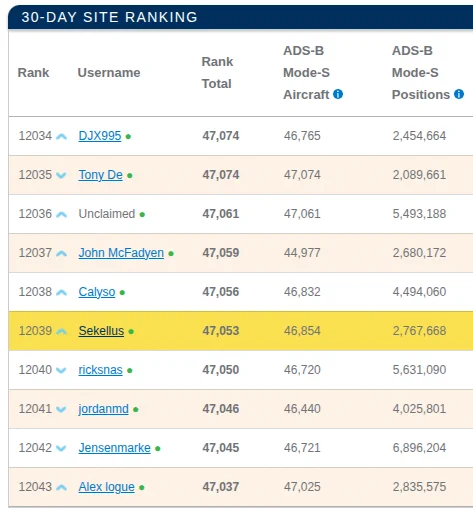
Task: Click the green status dot beside Tony De
Action: 130,176
